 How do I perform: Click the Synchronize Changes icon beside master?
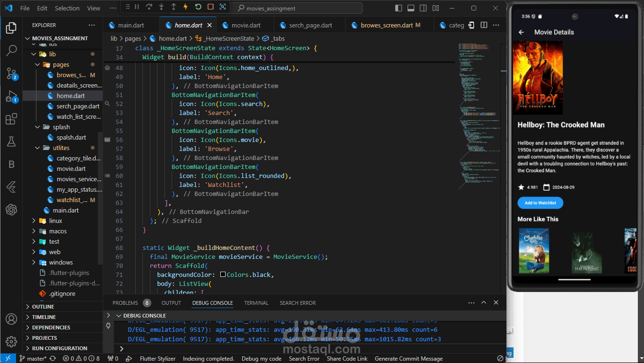click(52, 359)
